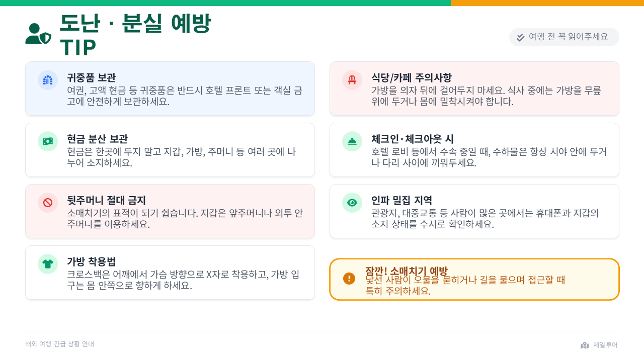The height and width of the screenshot is (362, 644).
Task: Click the double-check icon in the top badge
Action: (x=521, y=37)
